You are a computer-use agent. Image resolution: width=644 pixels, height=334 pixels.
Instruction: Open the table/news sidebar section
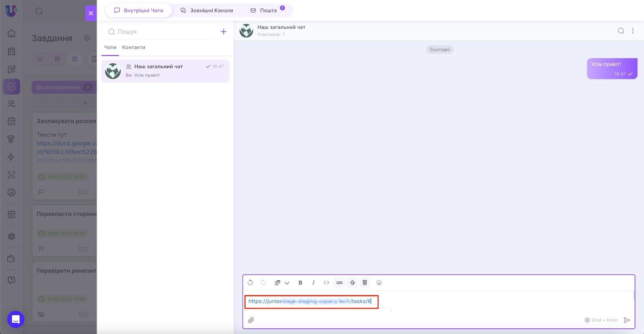coord(11,52)
